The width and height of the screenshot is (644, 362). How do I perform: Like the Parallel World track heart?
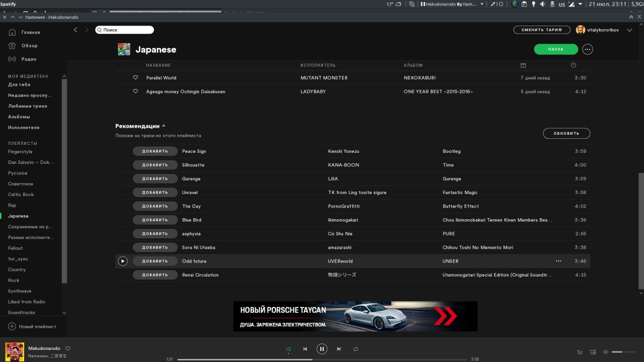pos(135,78)
